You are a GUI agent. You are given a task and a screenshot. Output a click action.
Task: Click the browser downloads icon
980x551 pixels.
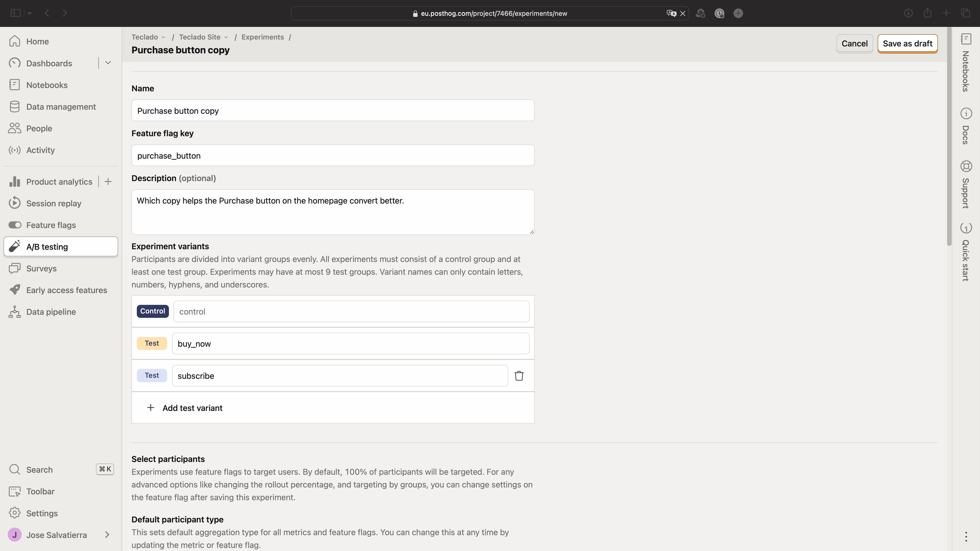tap(909, 13)
